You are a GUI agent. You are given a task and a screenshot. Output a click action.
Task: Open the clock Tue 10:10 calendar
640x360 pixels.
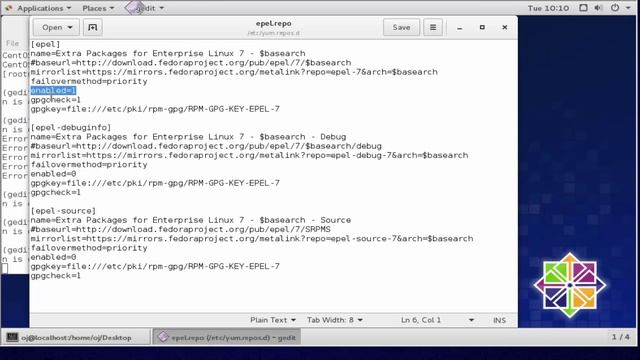(x=548, y=8)
